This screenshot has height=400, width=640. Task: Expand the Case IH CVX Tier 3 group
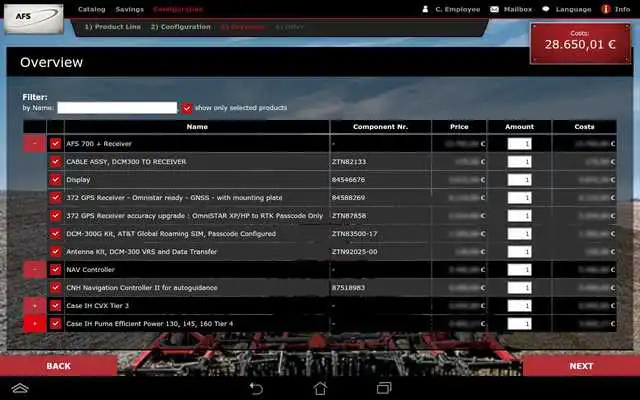[35, 306]
